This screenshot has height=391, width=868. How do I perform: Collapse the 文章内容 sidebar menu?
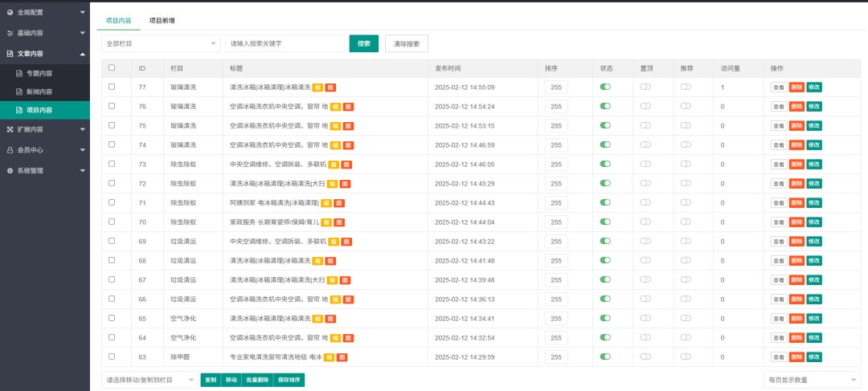pos(45,54)
